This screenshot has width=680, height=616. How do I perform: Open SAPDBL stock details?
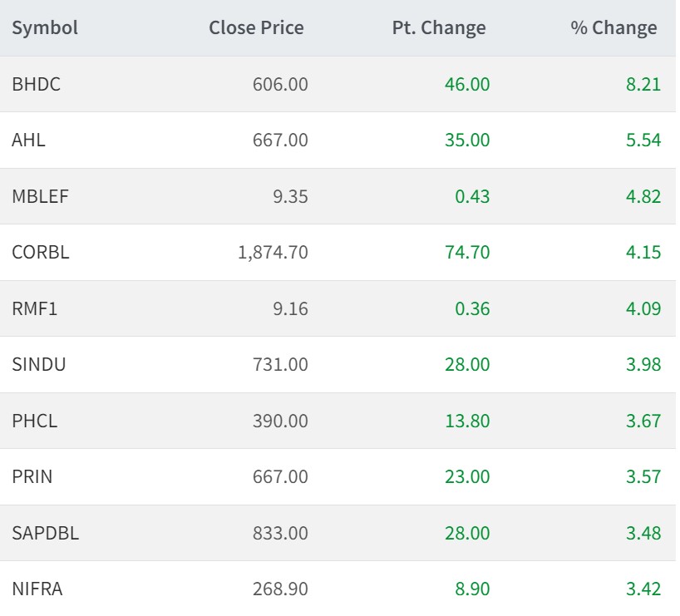pos(45,533)
